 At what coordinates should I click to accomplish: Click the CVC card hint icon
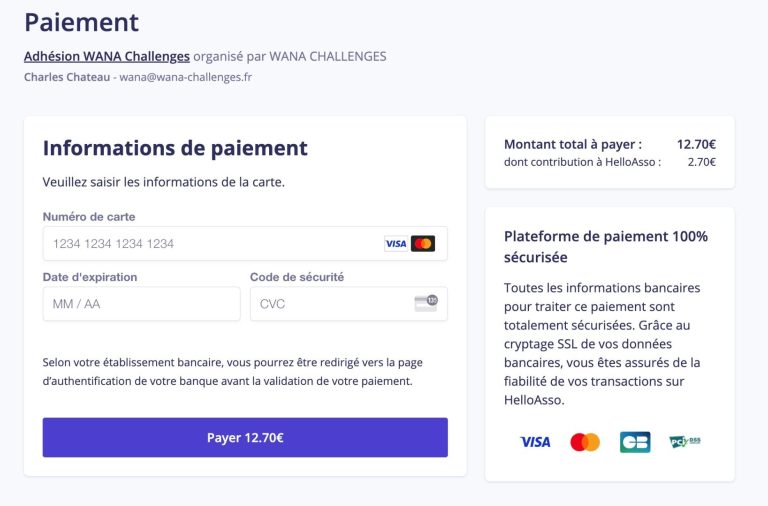426,304
